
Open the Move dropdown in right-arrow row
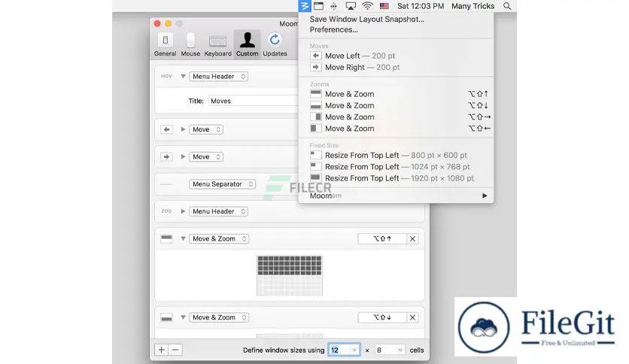(x=206, y=156)
